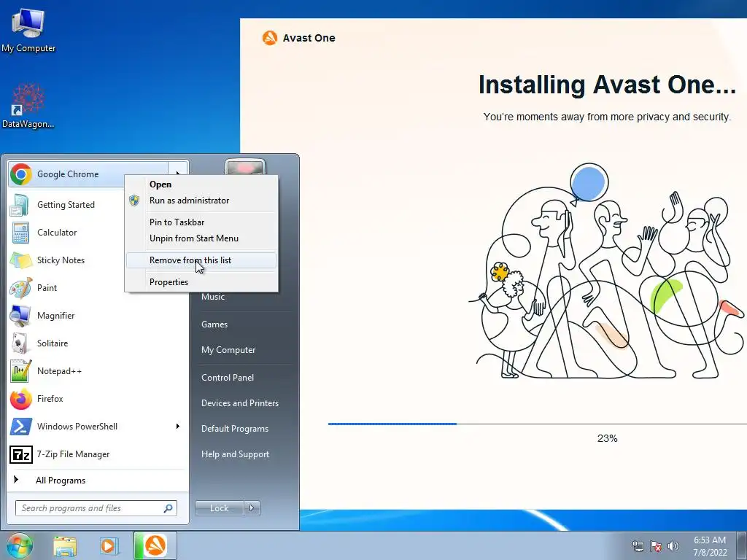
Task: Open Default Programs
Action: tap(235, 429)
